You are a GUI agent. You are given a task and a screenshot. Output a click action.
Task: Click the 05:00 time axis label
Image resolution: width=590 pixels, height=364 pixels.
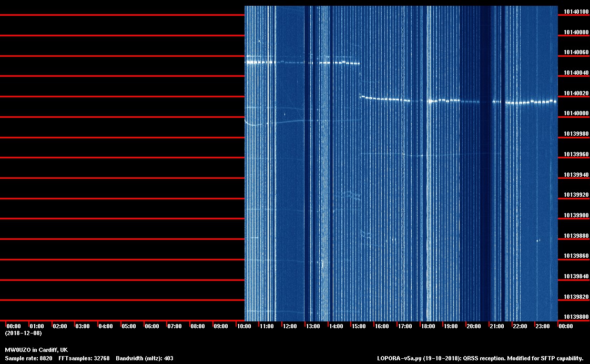(x=128, y=327)
